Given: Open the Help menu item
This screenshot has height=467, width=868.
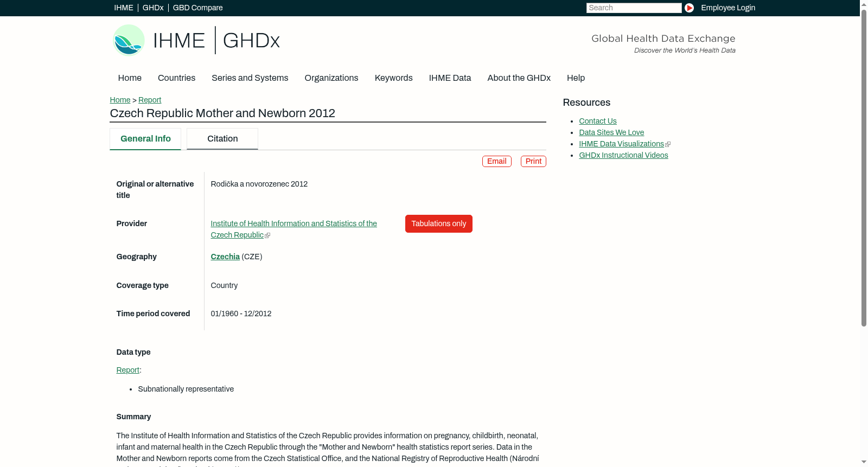Looking at the screenshot, I should point(576,78).
